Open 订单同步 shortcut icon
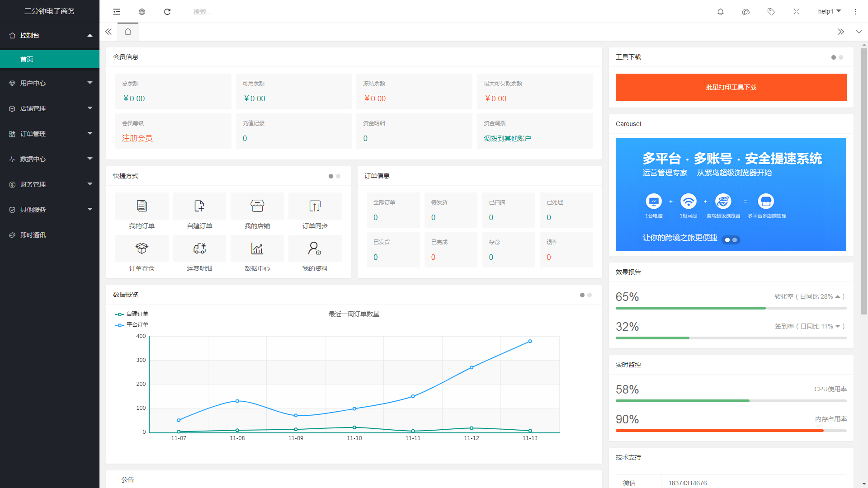The width and height of the screenshot is (868, 488). pos(315,206)
